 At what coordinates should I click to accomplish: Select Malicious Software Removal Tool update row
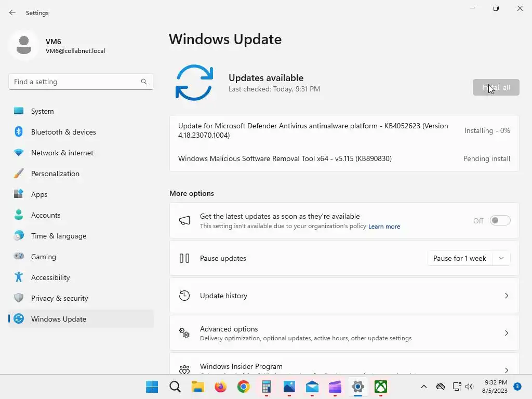[344, 158]
